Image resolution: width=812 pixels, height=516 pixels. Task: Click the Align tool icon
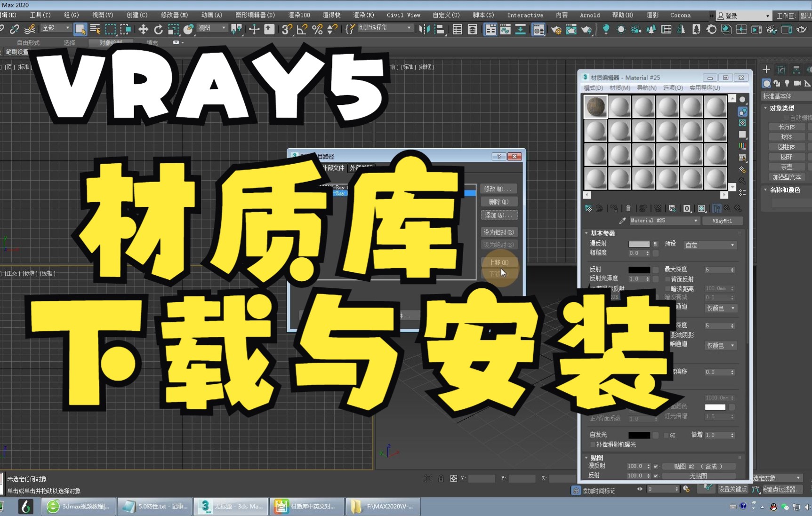point(439,30)
